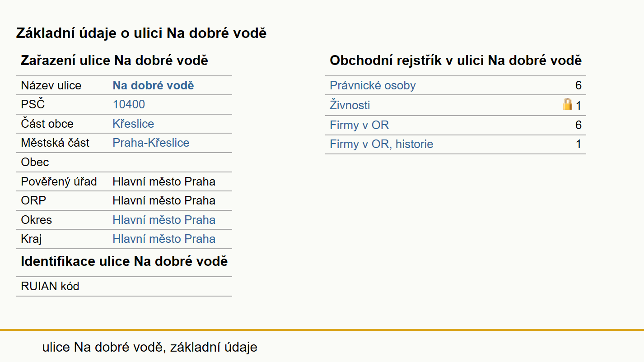View Firmy v OR, historie list
644x362 pixels.
point(382,144)
